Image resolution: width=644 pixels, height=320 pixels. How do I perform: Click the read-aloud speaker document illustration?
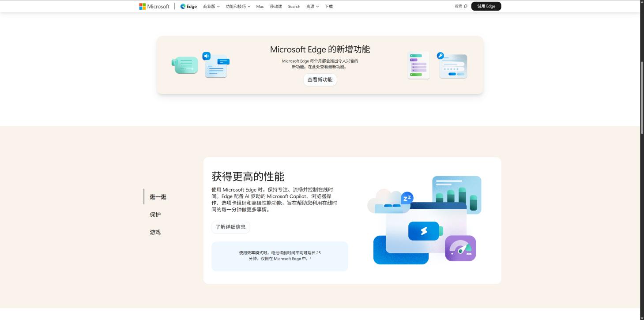coord(216,65)
